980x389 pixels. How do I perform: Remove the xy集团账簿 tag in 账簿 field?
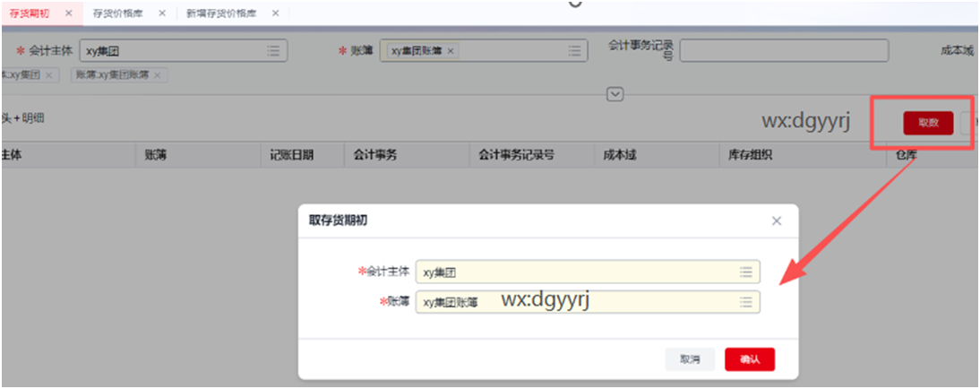click(x=450, y=51)
